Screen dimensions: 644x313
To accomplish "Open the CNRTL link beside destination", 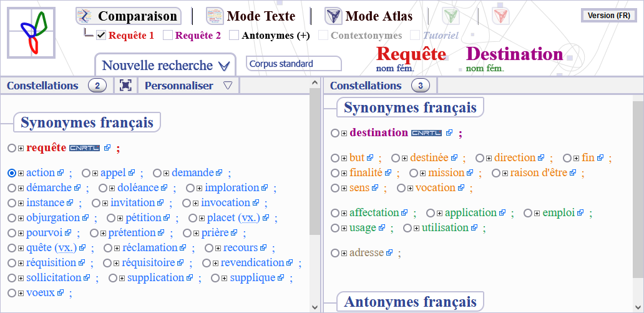I will click(426, 133).
